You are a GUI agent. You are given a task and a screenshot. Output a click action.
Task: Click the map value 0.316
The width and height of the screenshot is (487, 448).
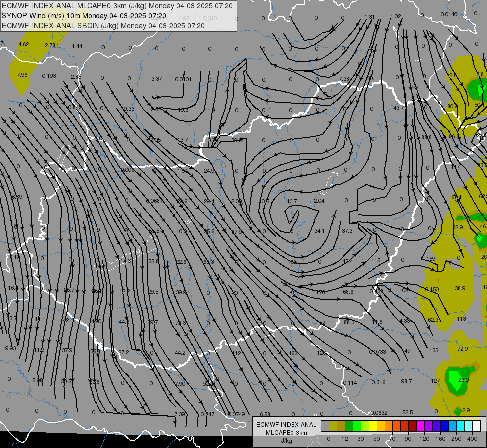pos(378,382)
